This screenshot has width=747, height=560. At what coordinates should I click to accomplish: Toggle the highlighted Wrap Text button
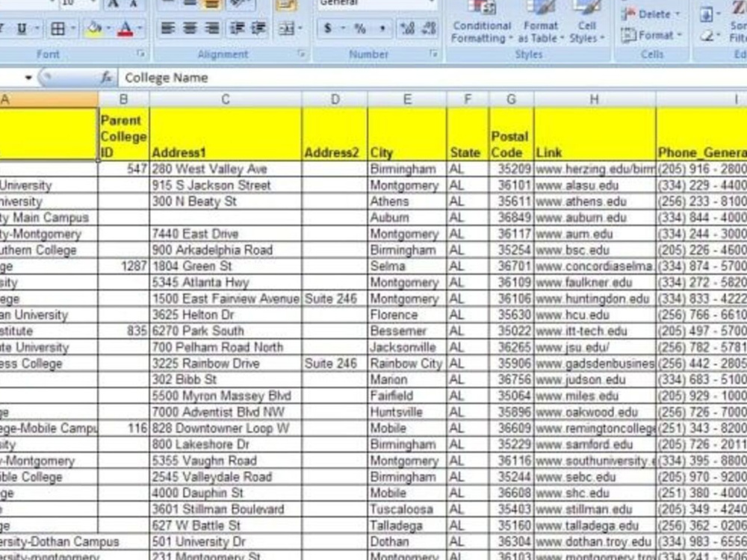click(x=286, y=4)
